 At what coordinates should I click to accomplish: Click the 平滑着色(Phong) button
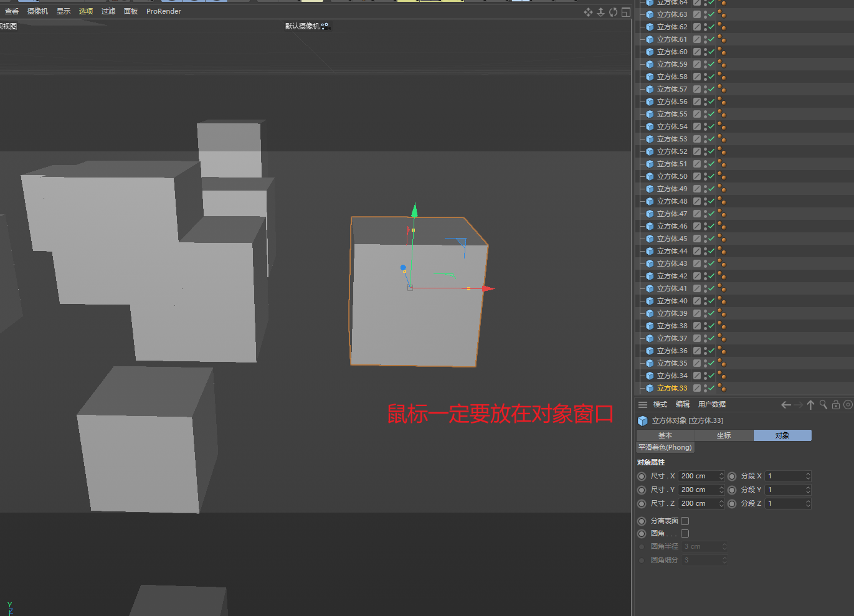pyautogui.click(x=665, y=447)
